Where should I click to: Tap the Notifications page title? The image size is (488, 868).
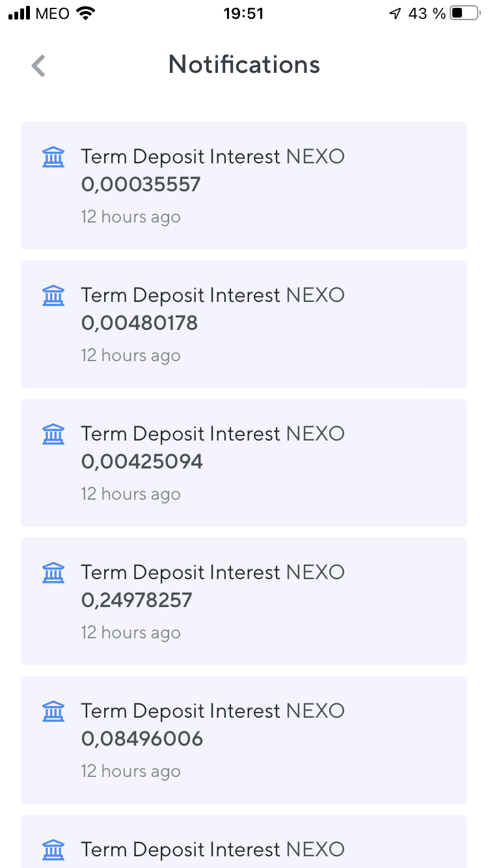click(244, 64)
